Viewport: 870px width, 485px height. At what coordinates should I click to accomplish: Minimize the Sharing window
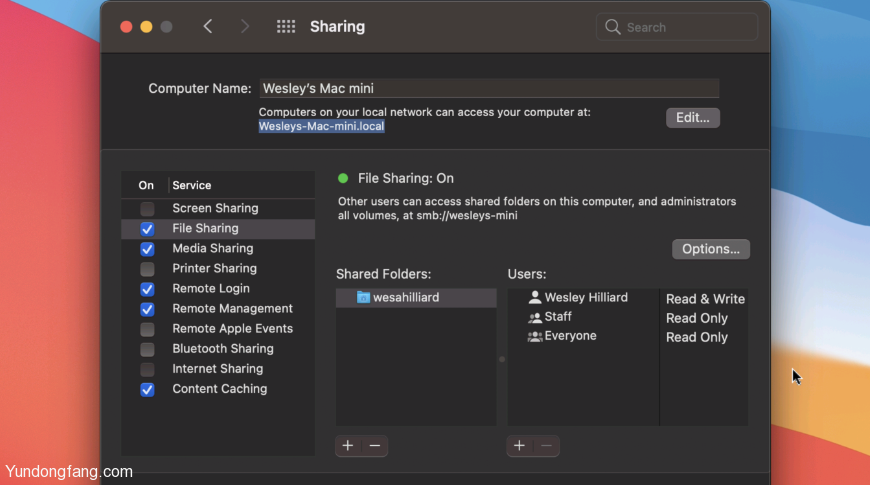tap(146, 27)
